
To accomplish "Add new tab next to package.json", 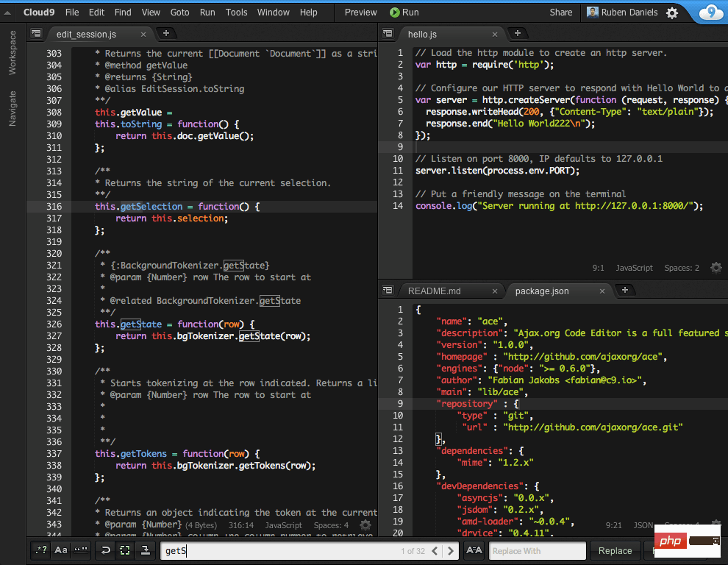I will pyautogui.click(x=625, y=290).
